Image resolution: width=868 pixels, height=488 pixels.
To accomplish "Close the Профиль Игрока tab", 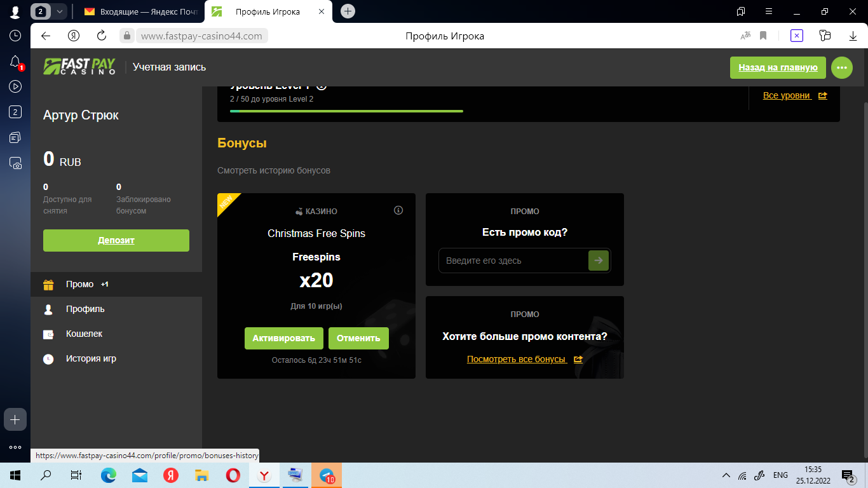I will coord(322,11).
